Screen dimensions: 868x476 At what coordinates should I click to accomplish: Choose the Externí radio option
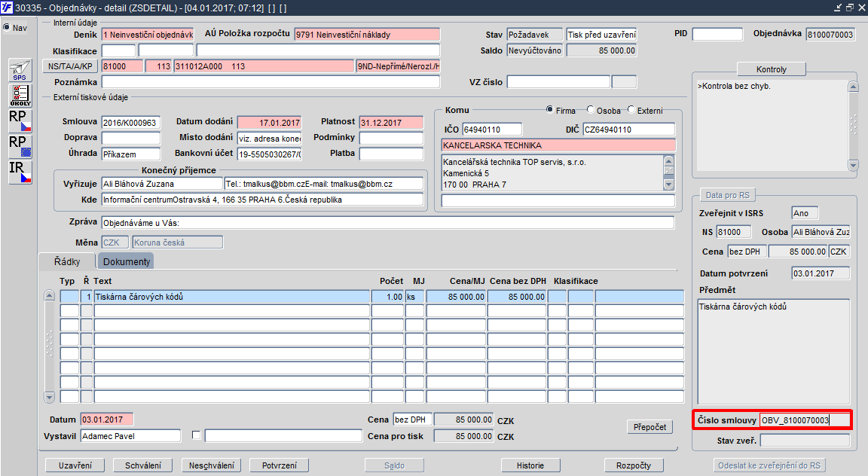pos(631,111)
